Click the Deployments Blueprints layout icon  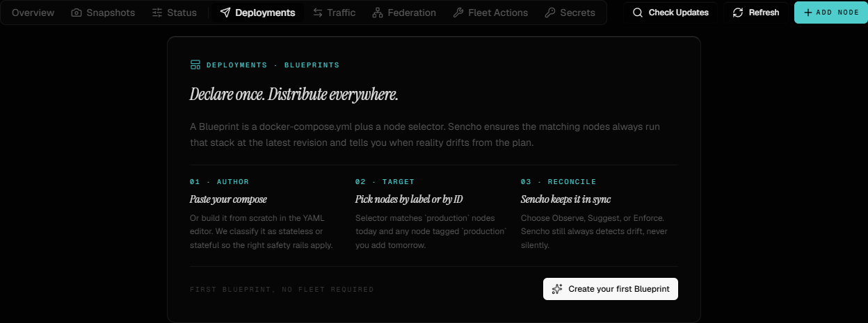[x=195, y=65]
